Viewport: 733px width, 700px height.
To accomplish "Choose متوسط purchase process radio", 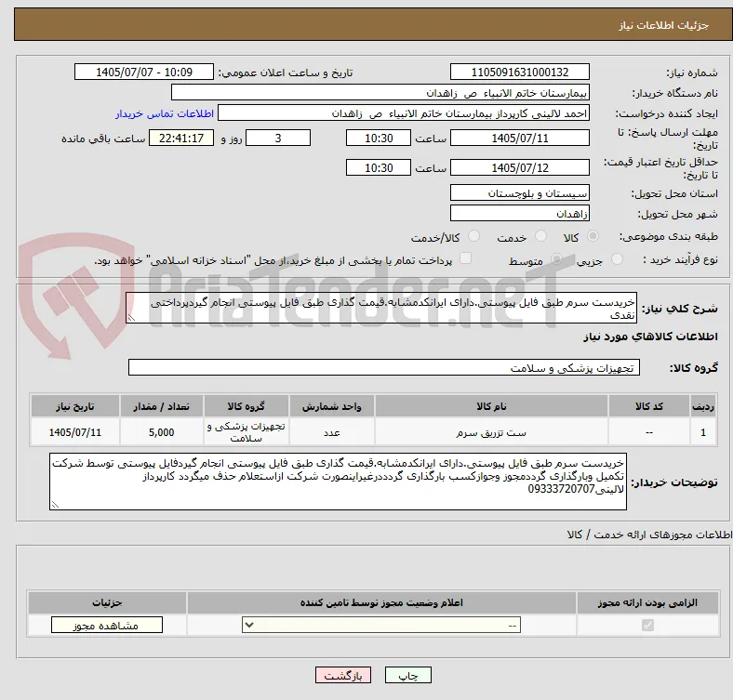I will click(x=556, y=258).
